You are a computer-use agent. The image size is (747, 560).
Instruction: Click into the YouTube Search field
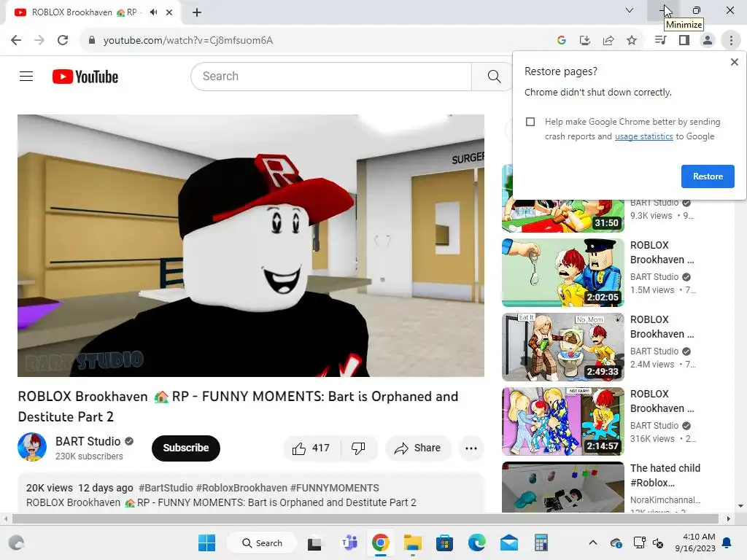click(331, 76)
